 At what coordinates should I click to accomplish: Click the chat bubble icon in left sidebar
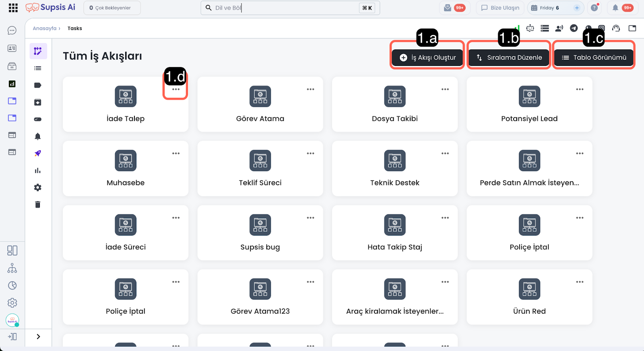pos(12,31)
